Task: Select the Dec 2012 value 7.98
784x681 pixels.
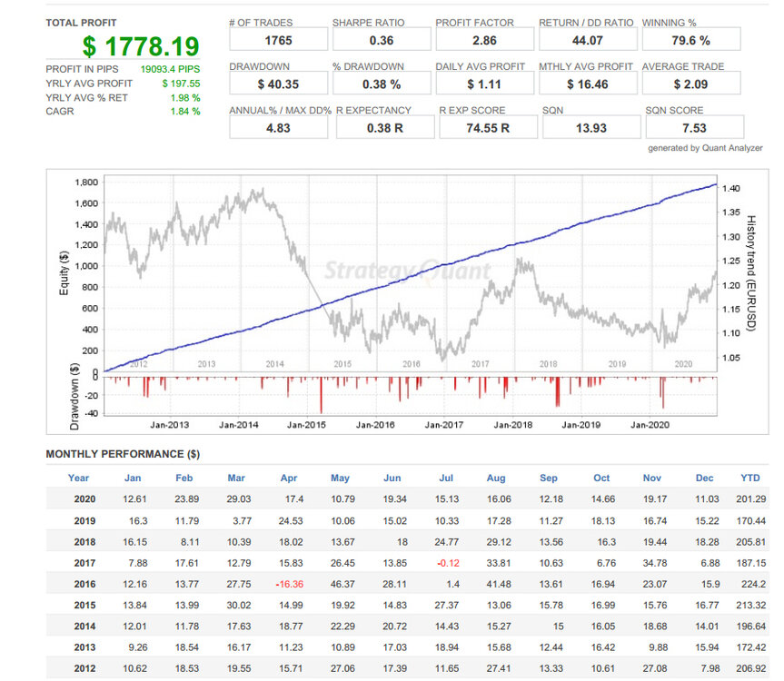Action: [710, 668]
